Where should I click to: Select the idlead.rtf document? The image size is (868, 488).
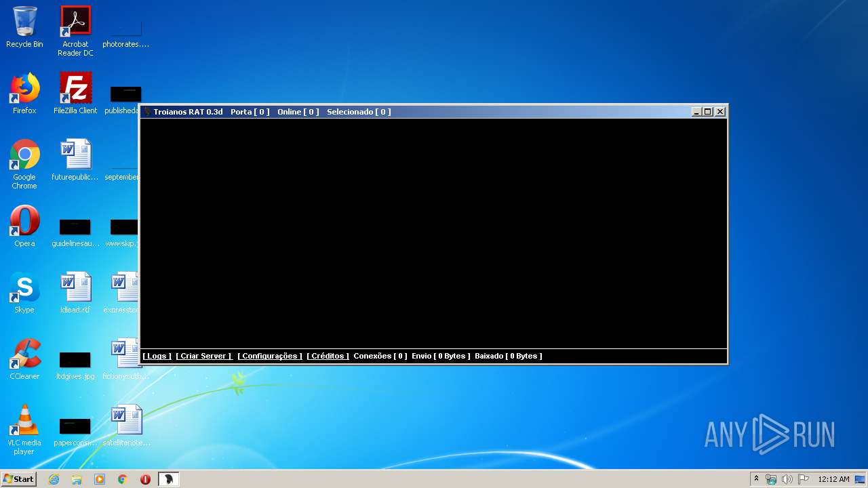click(x=75, y=293)
